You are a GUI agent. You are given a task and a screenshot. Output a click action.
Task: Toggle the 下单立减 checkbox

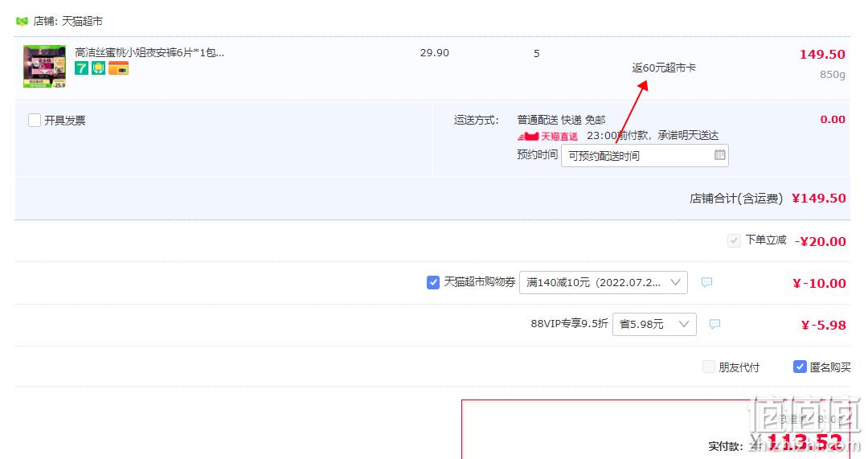[734, 240]
